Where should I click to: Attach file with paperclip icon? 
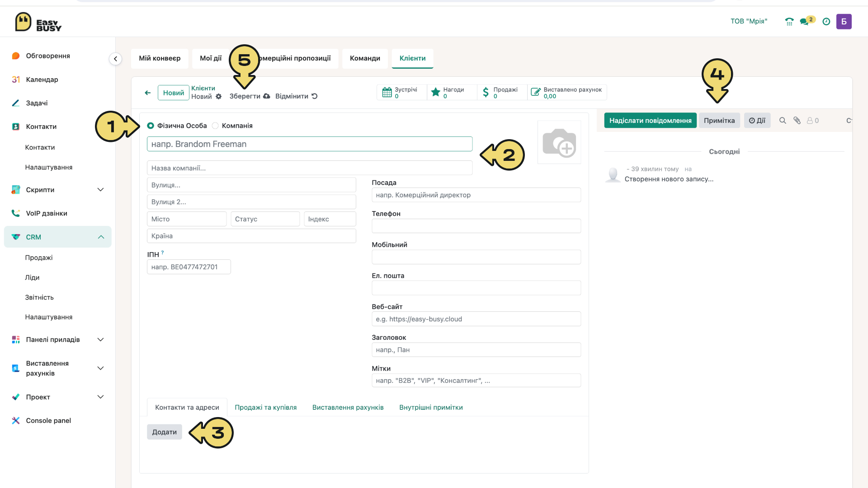pos(797,121)
